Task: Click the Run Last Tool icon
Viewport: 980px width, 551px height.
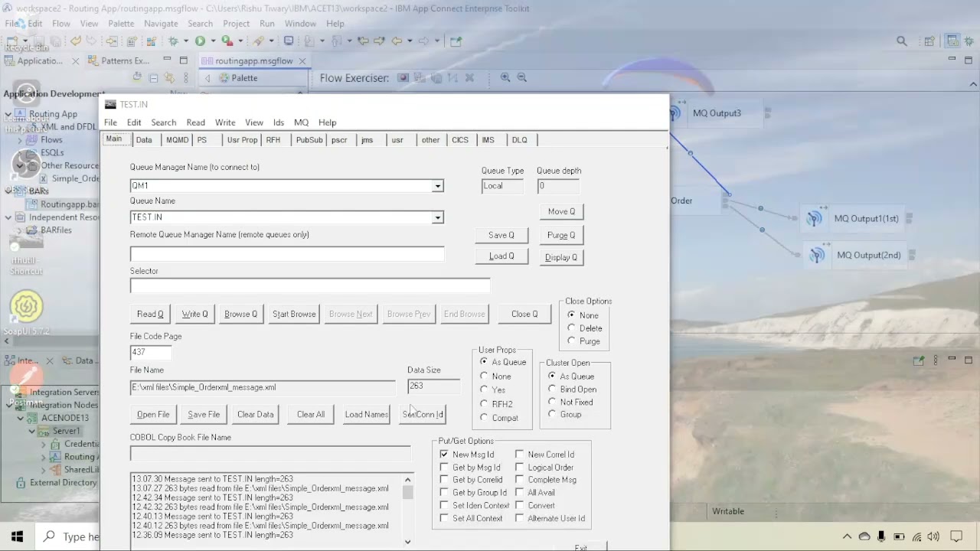Action: click(227, 41)
